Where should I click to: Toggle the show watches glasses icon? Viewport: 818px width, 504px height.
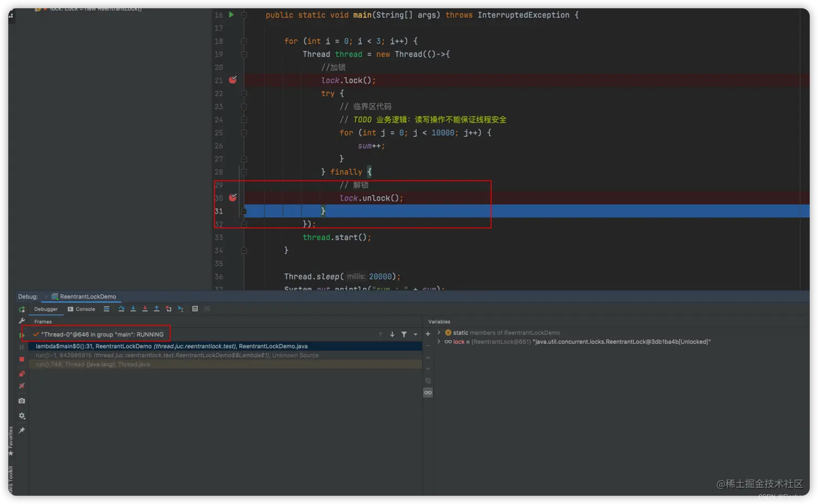[x=428, y=393]
